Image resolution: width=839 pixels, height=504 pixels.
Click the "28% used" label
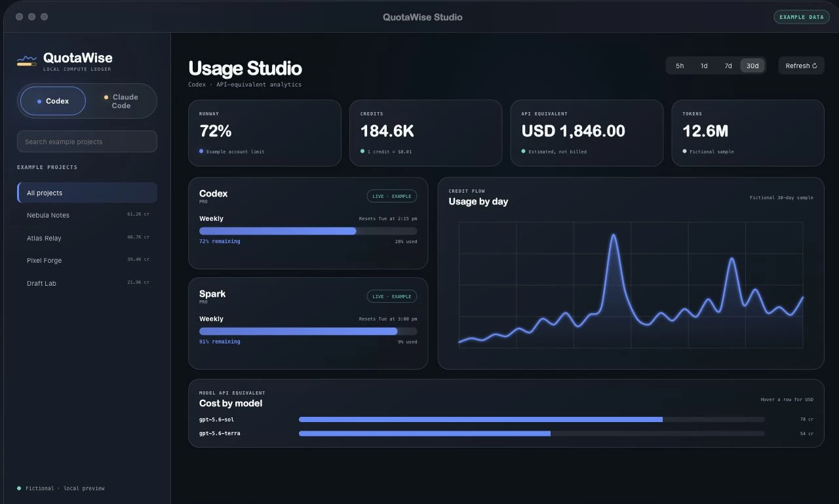[406, 242]
